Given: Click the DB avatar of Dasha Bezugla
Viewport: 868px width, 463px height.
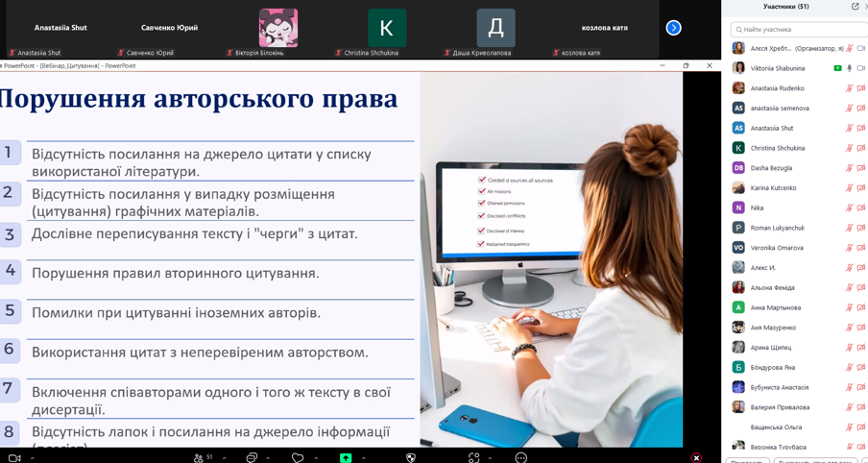Looking at the screenshot, I should (738, 168).
